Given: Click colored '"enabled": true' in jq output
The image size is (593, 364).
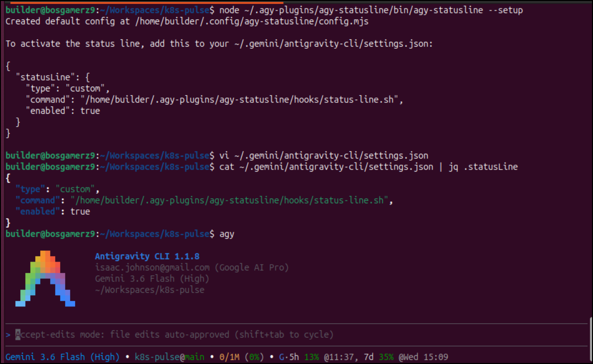Looking at the screenshot, I should (53, 212).
